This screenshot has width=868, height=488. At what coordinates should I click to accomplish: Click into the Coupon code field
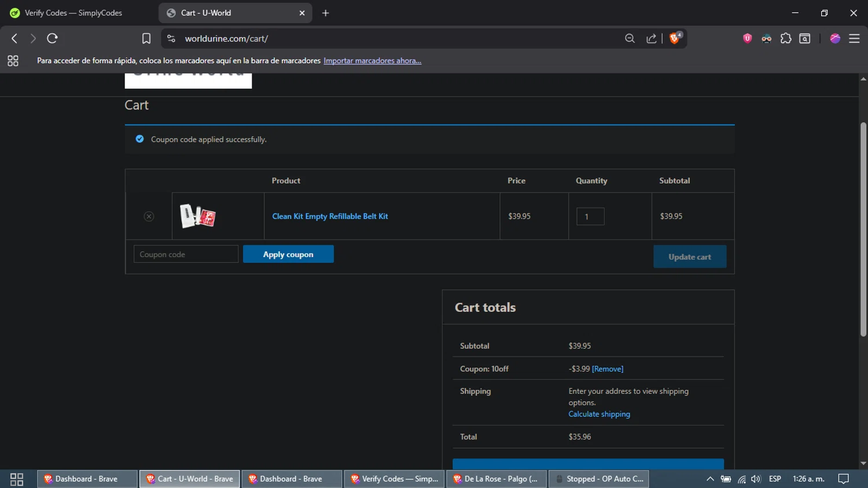[186, 254]
